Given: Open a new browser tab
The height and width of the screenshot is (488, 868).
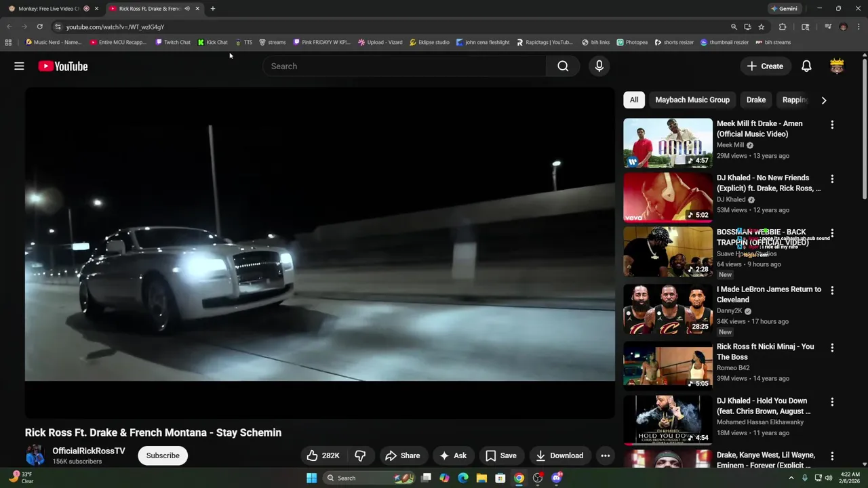Looking at the screenshot, I should click(212, 9).
